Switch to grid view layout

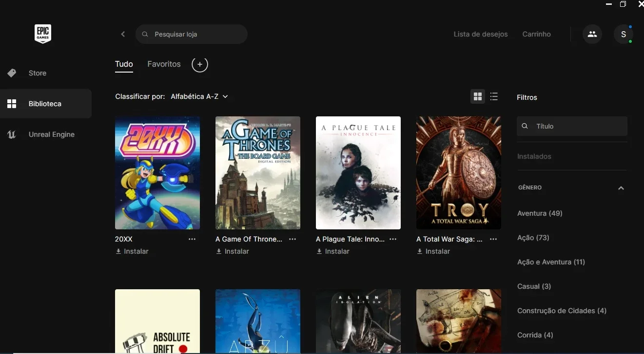478,96
